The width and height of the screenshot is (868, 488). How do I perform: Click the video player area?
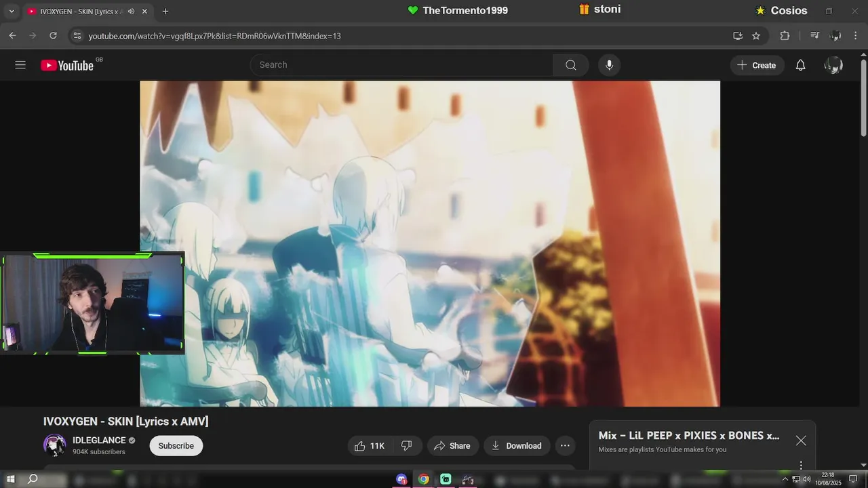point(430,244)
